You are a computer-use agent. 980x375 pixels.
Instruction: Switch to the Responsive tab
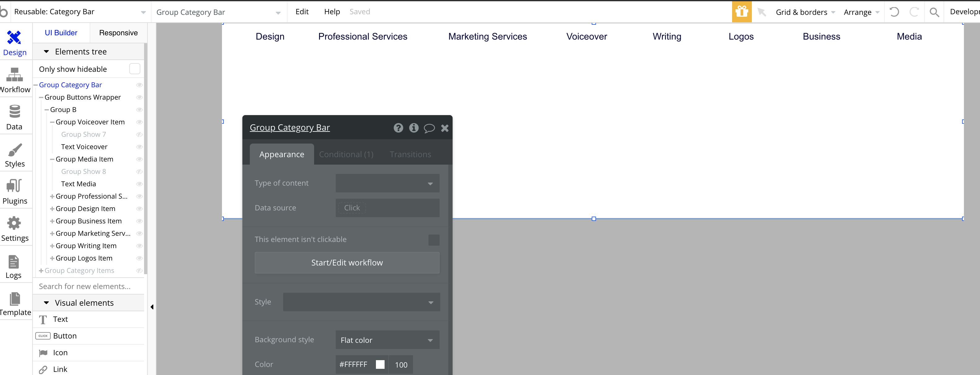(x=118, y=33)
